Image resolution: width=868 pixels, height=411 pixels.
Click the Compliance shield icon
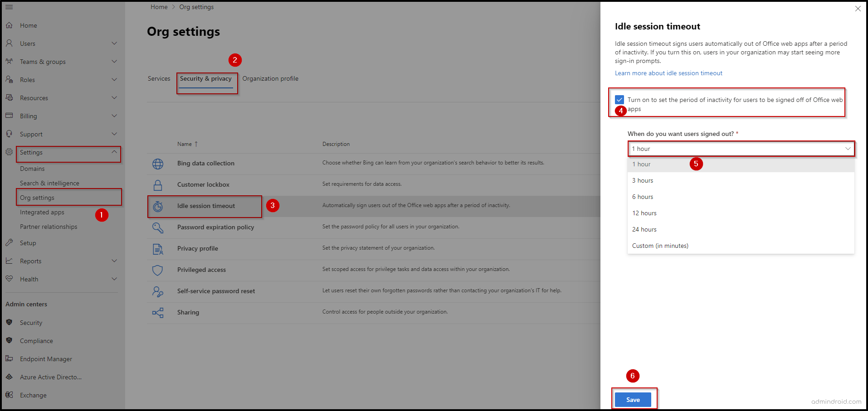[9, 340]
